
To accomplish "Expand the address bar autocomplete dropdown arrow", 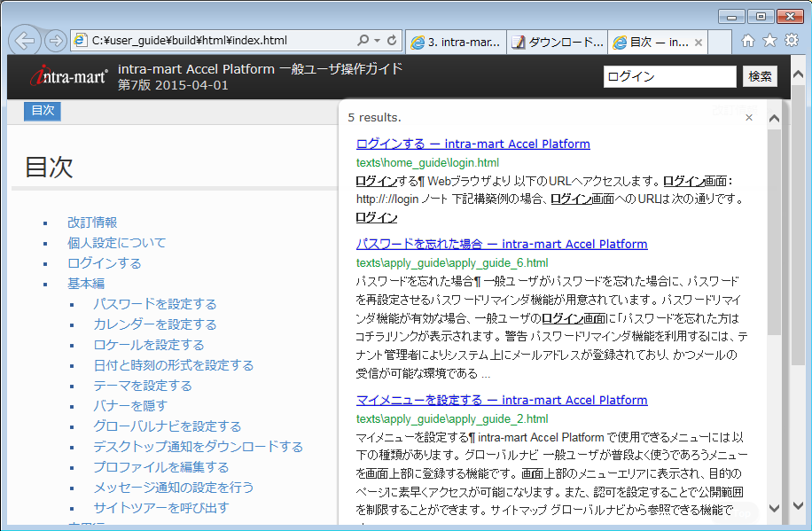I will pos(378,41).
